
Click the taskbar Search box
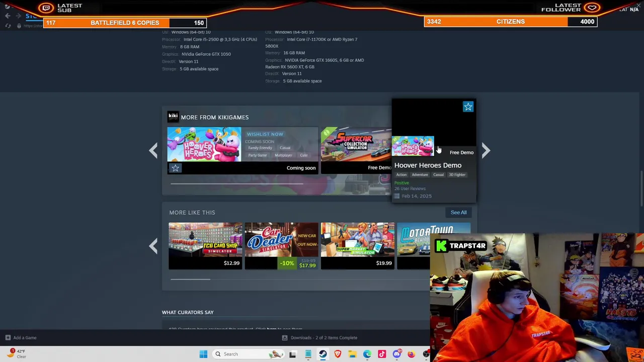click(x=248, y=354)
